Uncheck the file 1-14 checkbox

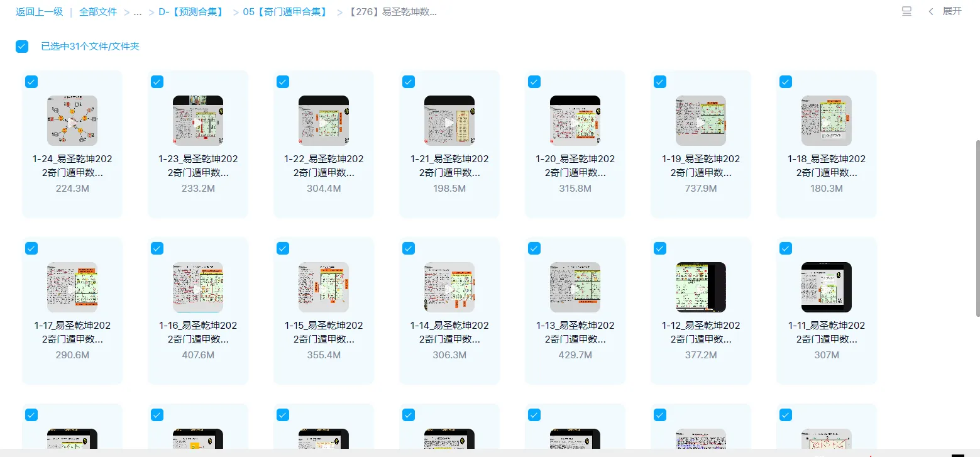[409, 248]
